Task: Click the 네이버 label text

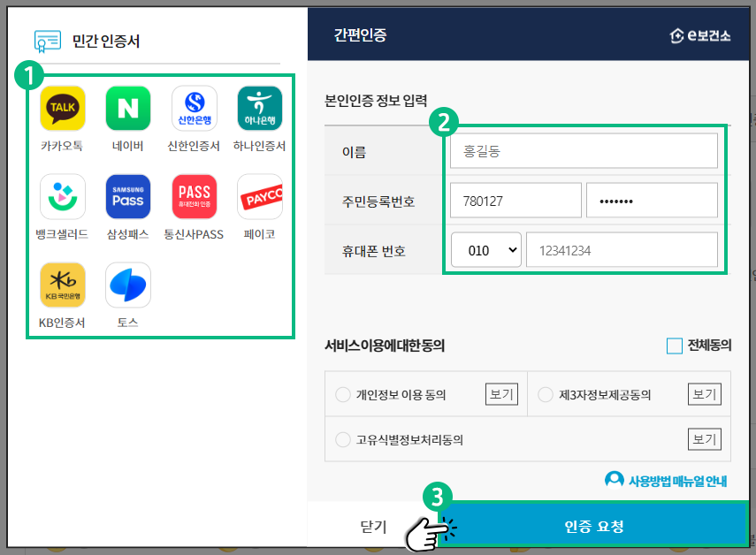Action: 127,146
